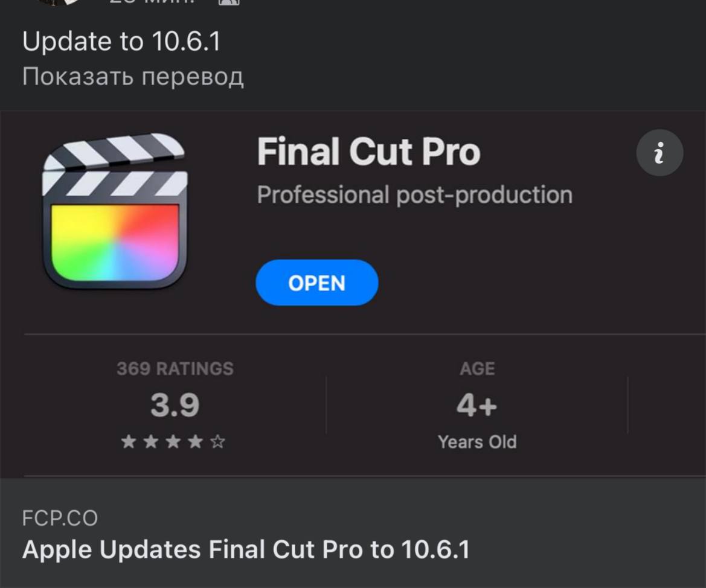Click the Professional post-production subtitle
Image resolution: width=706 pixels, height=588 pixels.
click(415, 195)
